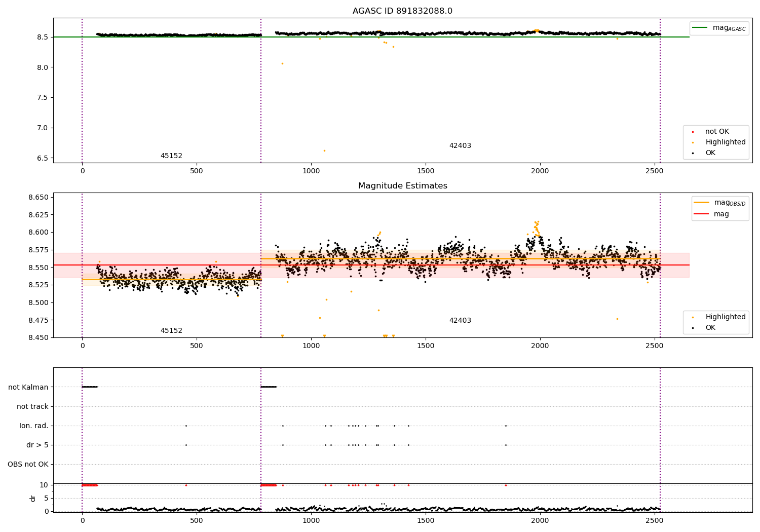The height and width of the screenshot is (532, 760).
Task: Click the '8.500' y-axis tick in the middle plot
Action: pos(39,302)
